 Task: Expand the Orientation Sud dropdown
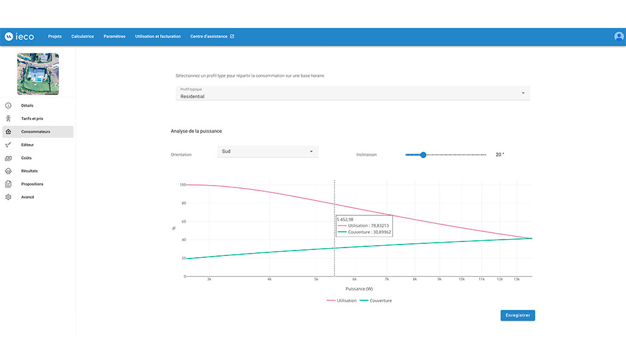click(268, 151)
